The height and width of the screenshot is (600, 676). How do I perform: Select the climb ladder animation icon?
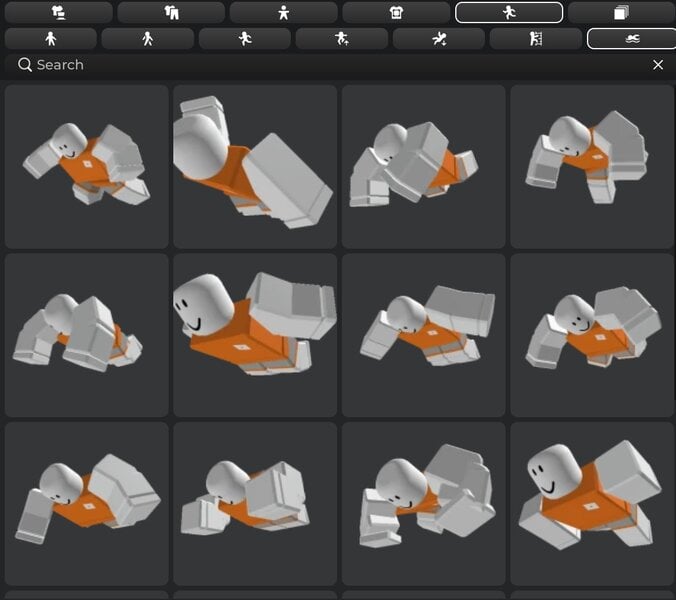(536, 39)
